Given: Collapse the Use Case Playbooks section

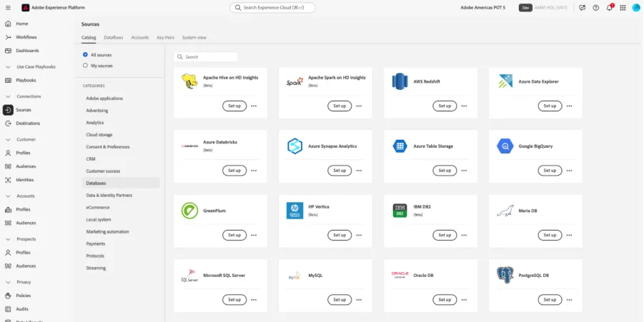Looking at the screenshot, I should (x=8, y=67).
